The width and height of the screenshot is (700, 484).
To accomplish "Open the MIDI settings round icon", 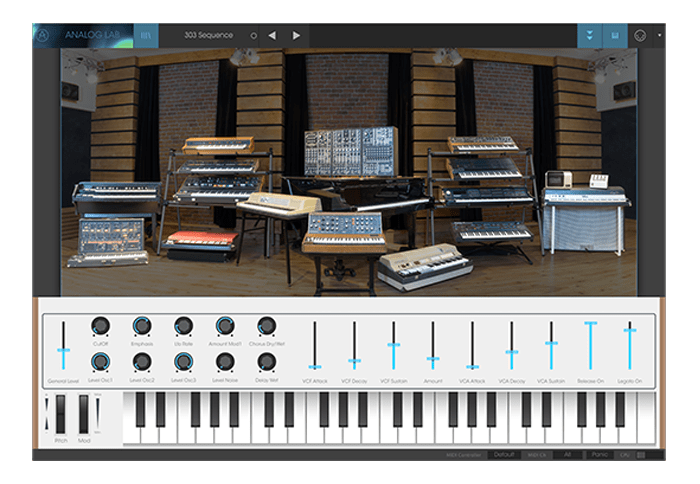I will click(x=640, y=35).
